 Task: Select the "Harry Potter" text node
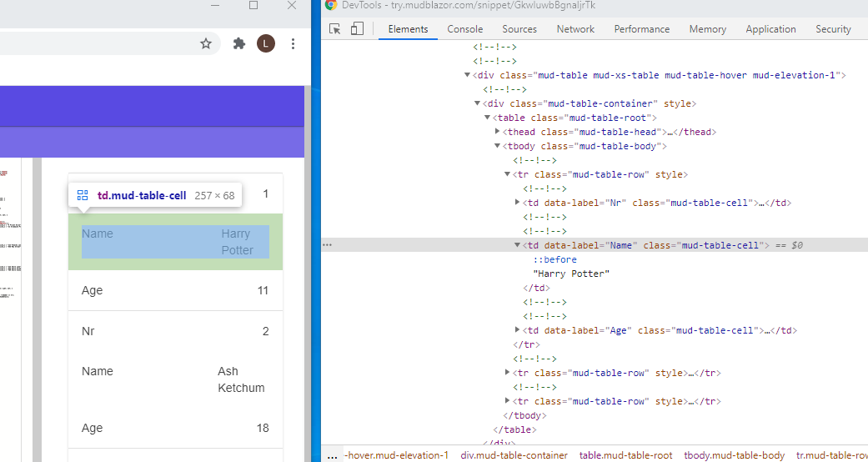click(x=570, y=274)
